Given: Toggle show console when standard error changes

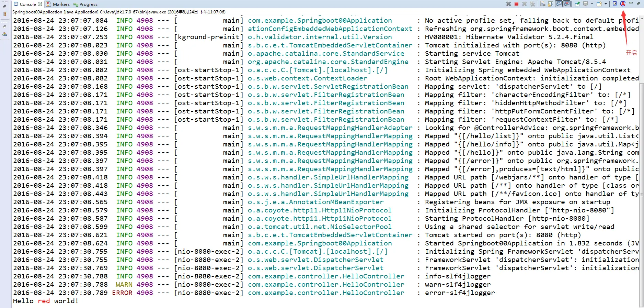Looking at the screenshot, I should (567, 4).
